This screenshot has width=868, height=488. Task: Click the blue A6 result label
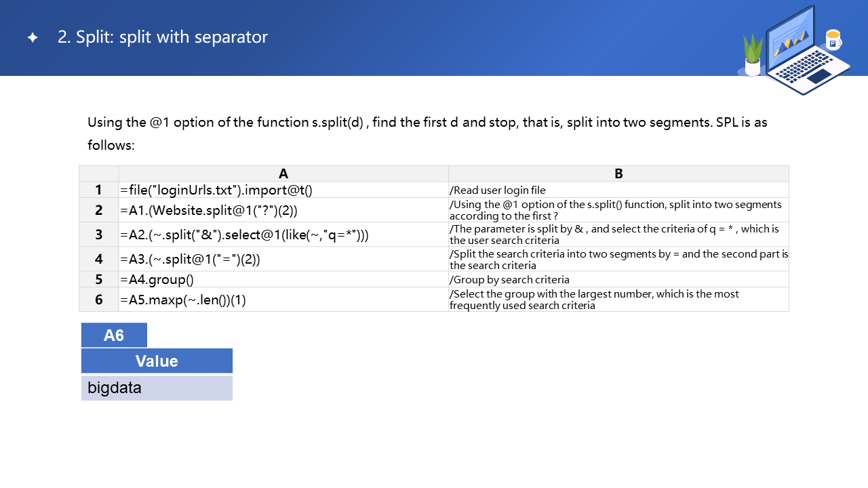point(114,335)
